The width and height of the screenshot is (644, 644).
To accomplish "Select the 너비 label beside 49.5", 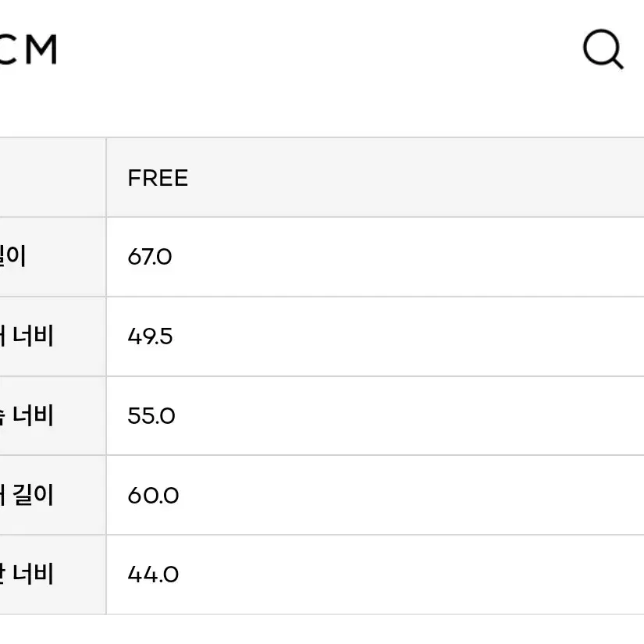I will (x=33, y=336).
